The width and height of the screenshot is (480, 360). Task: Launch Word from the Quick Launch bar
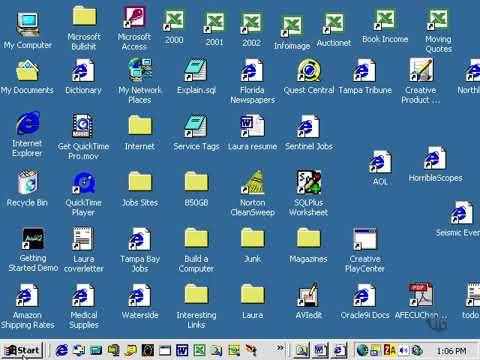pyautogui.click(x=182, y=350)
